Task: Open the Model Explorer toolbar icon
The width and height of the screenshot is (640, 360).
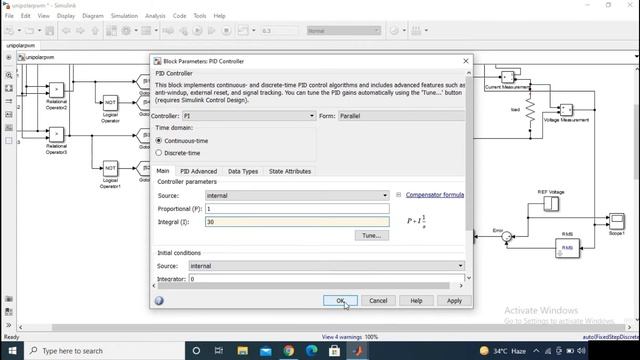Action: point(146,31)
